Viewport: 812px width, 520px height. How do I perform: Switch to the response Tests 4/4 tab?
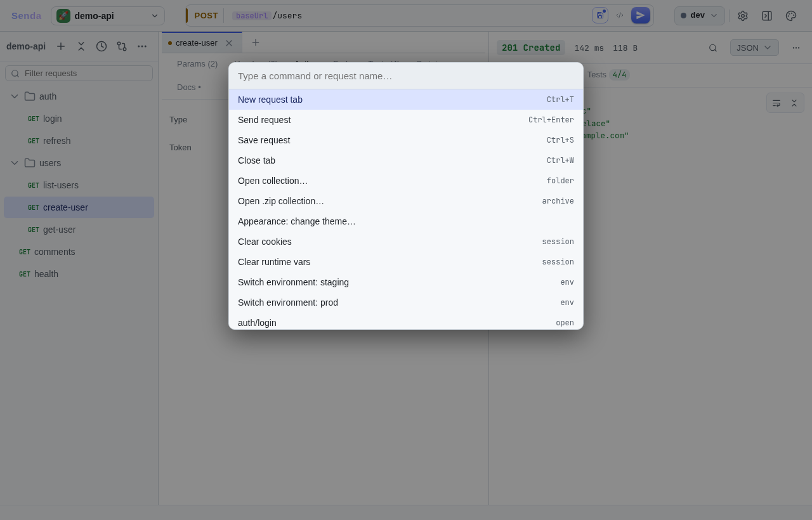(x=608, y=75)
